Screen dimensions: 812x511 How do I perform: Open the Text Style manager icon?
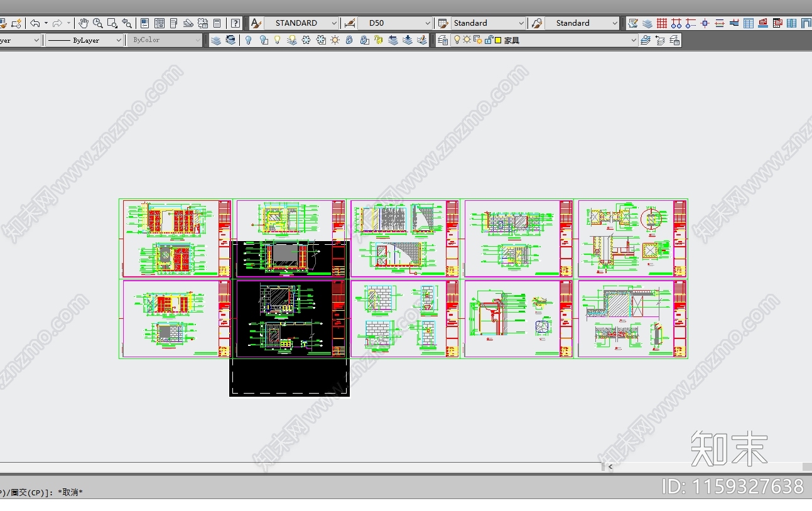[x=256, y=23]
